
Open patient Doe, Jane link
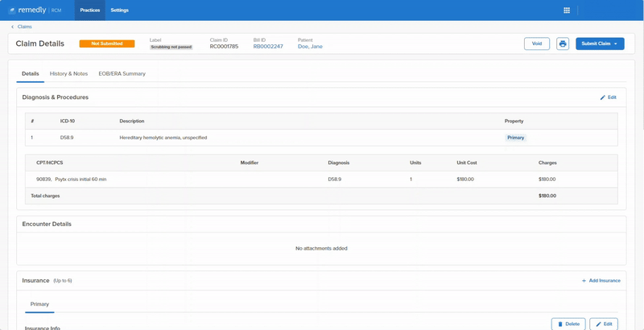tap(310, 47)
